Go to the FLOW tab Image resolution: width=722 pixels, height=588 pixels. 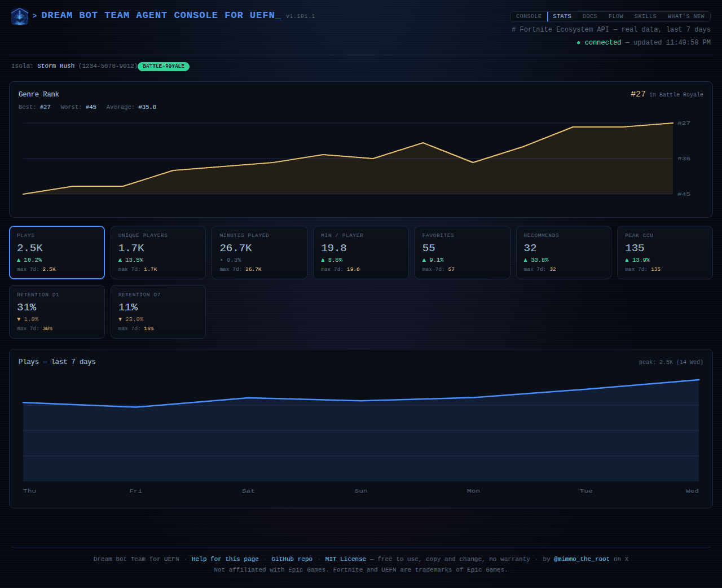click(x=616, y=16)
